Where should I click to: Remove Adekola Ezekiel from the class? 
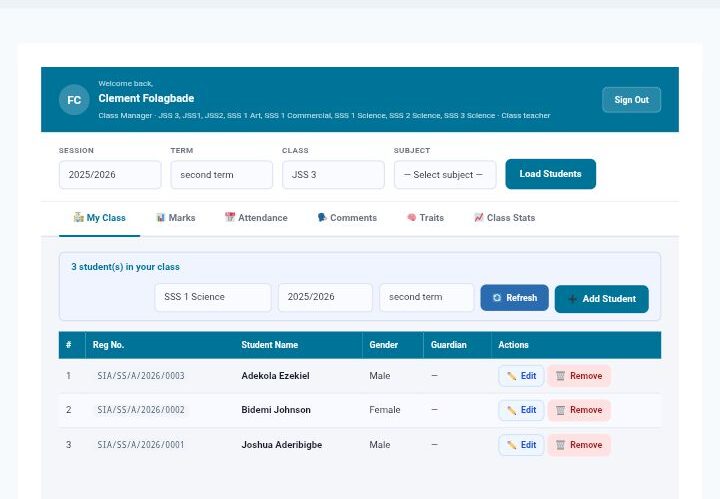click(579, 376)
